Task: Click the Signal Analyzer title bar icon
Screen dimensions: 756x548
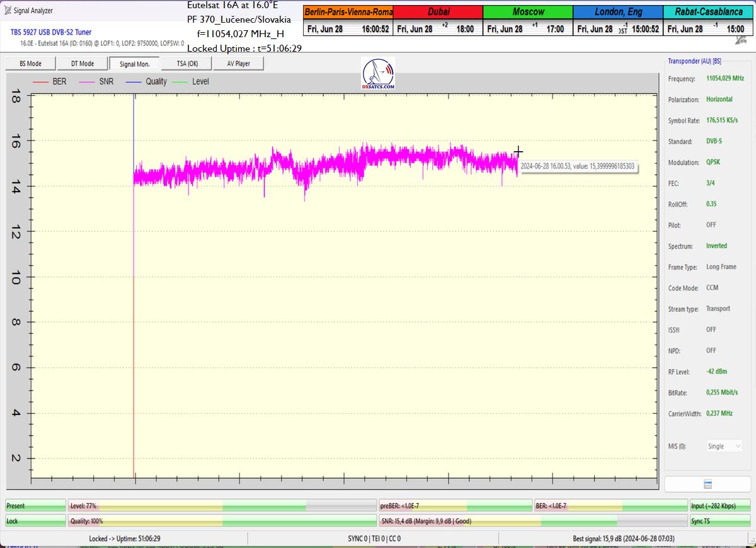Action: coord(8,10)
